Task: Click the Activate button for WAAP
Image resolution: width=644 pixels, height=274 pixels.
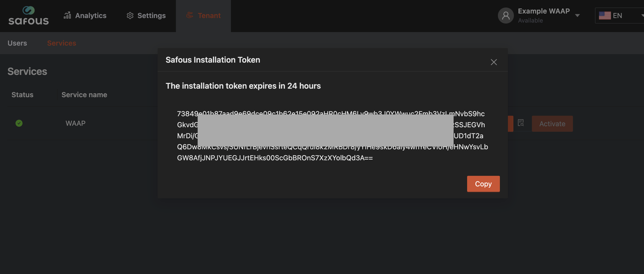Action: (x=552, y=124)
